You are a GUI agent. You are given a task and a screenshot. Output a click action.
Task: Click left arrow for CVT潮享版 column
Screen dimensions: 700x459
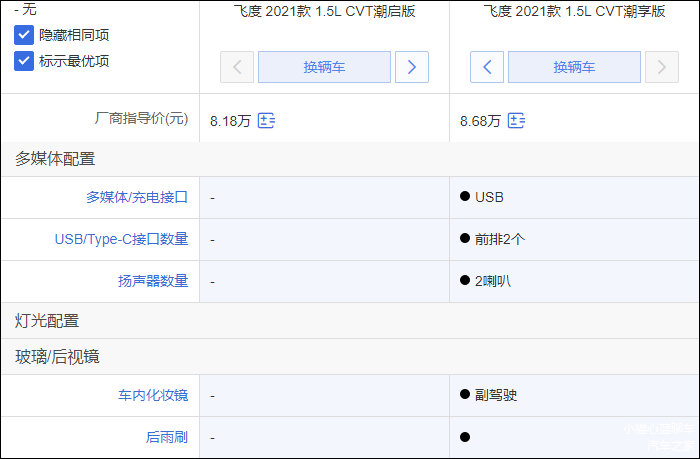[x=487, y=67]
